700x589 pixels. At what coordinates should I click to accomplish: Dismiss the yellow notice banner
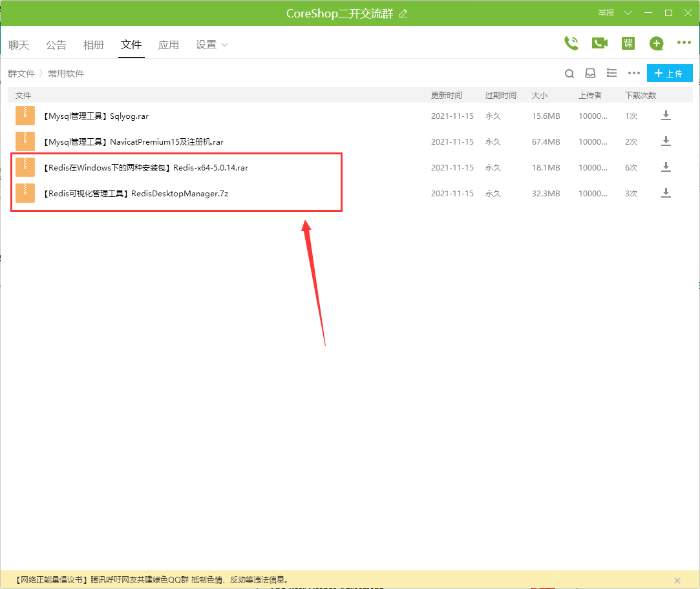click(x=677, y=580)
